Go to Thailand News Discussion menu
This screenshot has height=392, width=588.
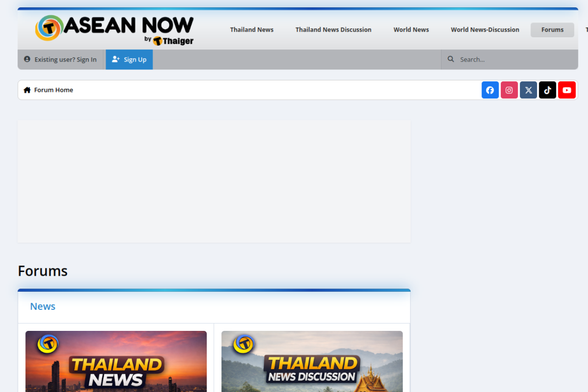[333, 30]
